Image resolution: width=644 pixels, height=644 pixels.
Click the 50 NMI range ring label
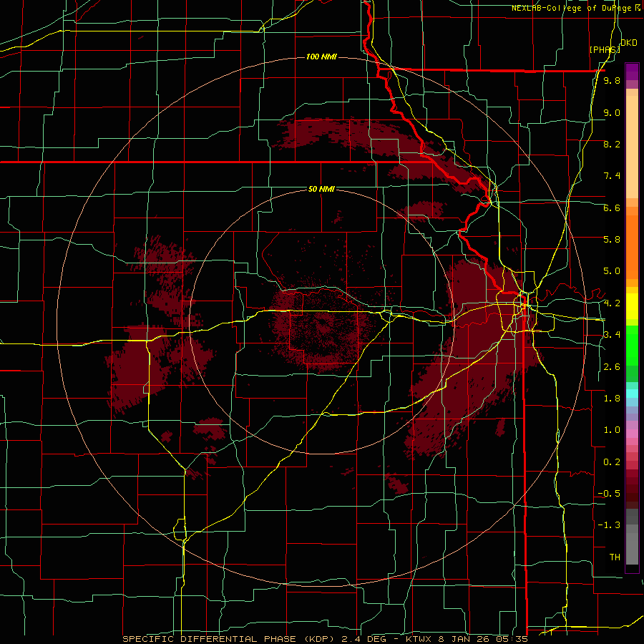click(321, 189)
